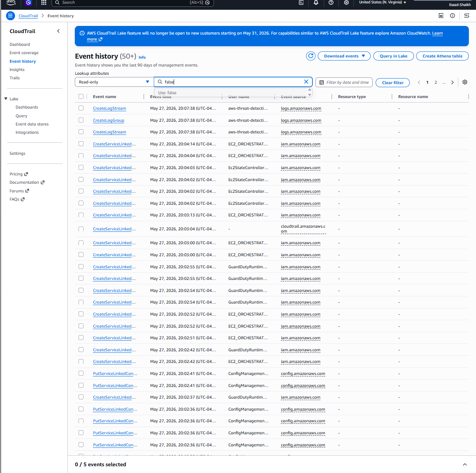
Task: Follow the CloudTrail breadcrumb link
Action: (28, 16)
